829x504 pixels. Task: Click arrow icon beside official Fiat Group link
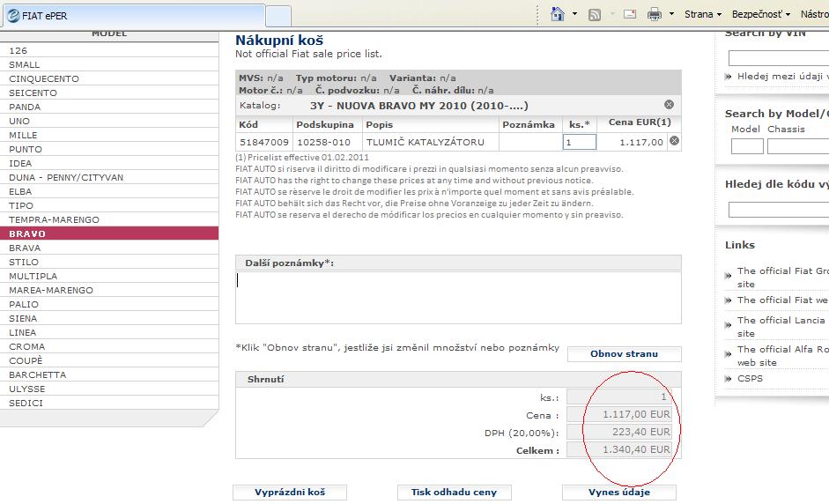tap(729, 277)
